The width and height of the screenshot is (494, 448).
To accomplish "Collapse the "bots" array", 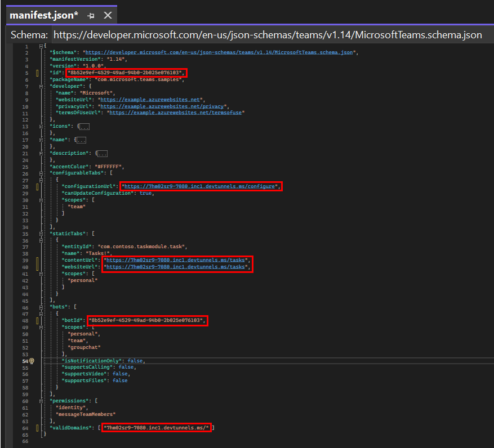I will pos(41,307).
